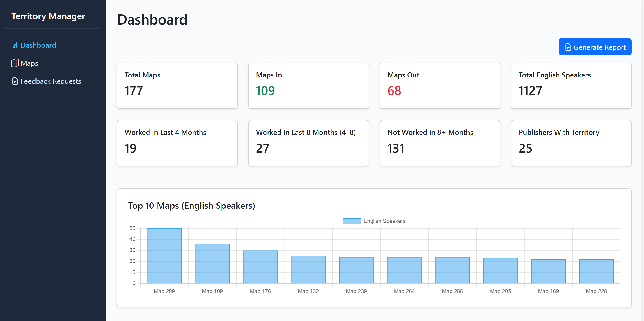Click the English Speakers legend label
The height and width of the screenshot is (321, 644).
coord(384,221)
